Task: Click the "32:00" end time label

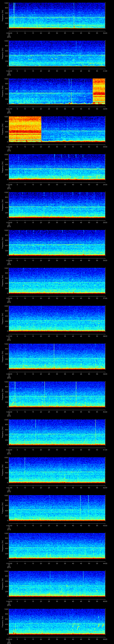Action: click(105, 109)
